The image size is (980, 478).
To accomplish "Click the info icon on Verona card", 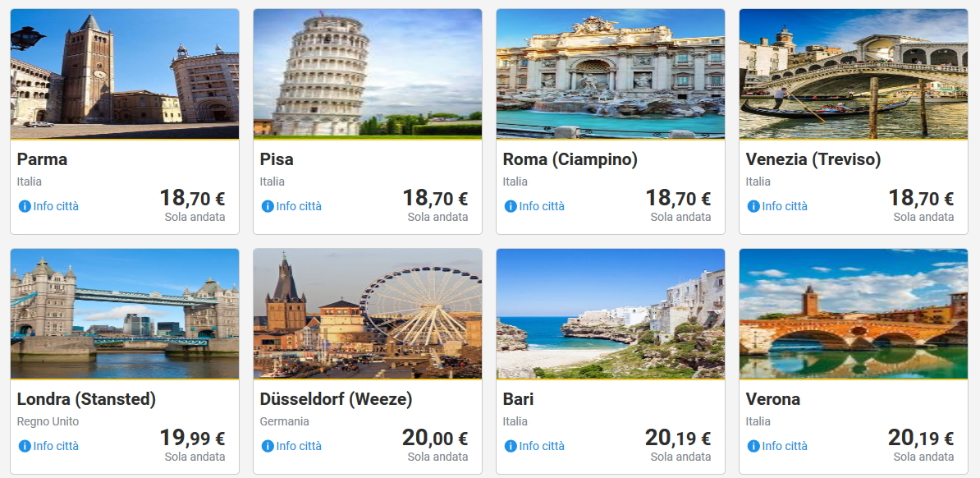I will [753, 446].
